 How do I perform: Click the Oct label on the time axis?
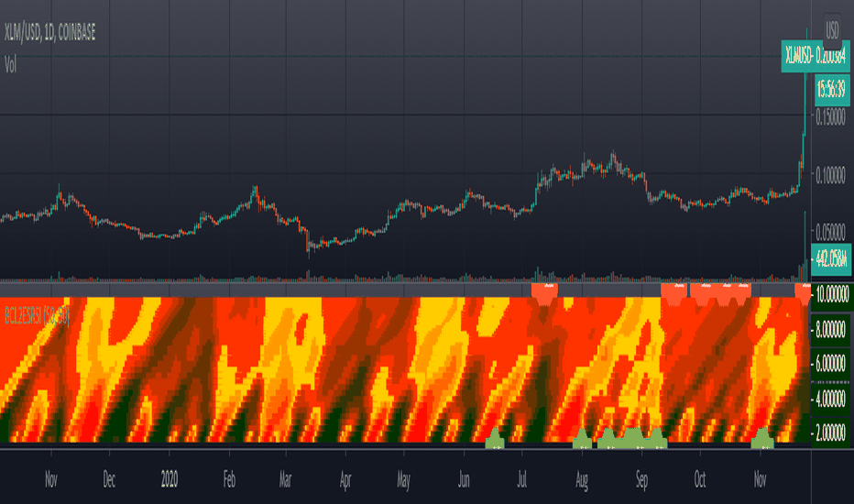[700, 480]
